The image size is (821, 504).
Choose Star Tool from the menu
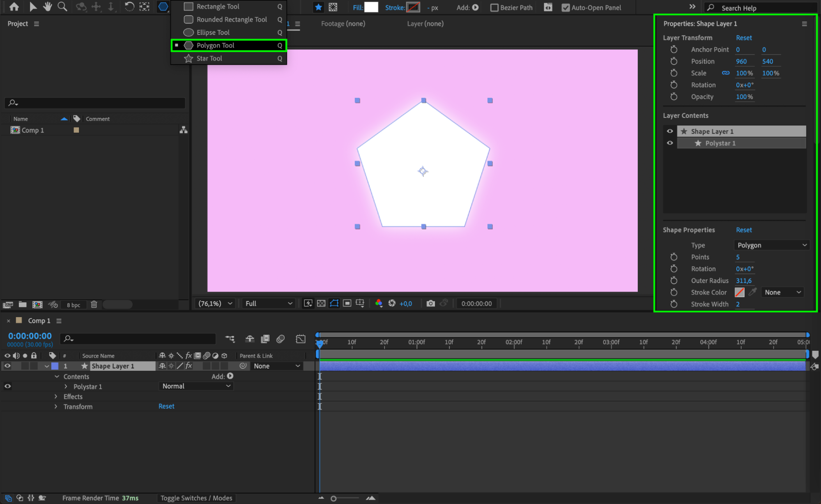click(209, 58)
